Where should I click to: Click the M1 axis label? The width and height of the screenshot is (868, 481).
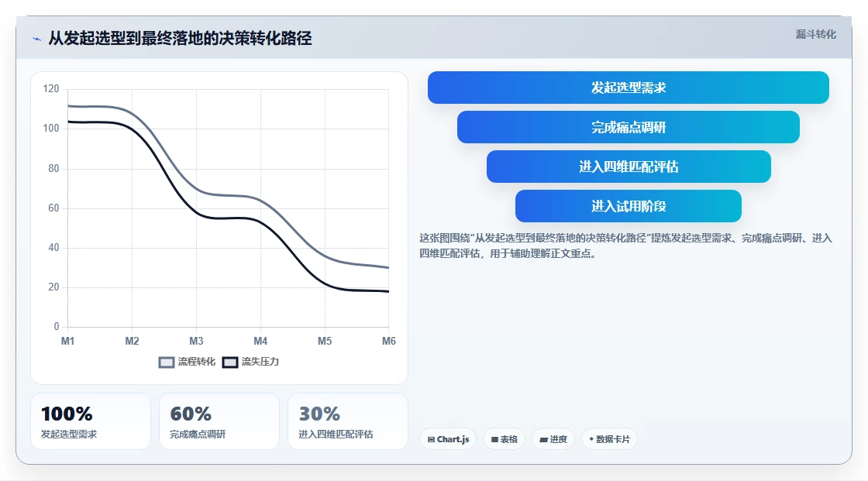point(67,341)
